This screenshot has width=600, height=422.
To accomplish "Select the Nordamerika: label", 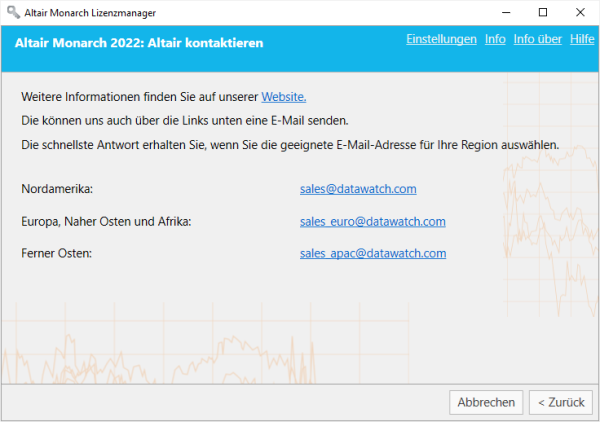I will [57, 189].
